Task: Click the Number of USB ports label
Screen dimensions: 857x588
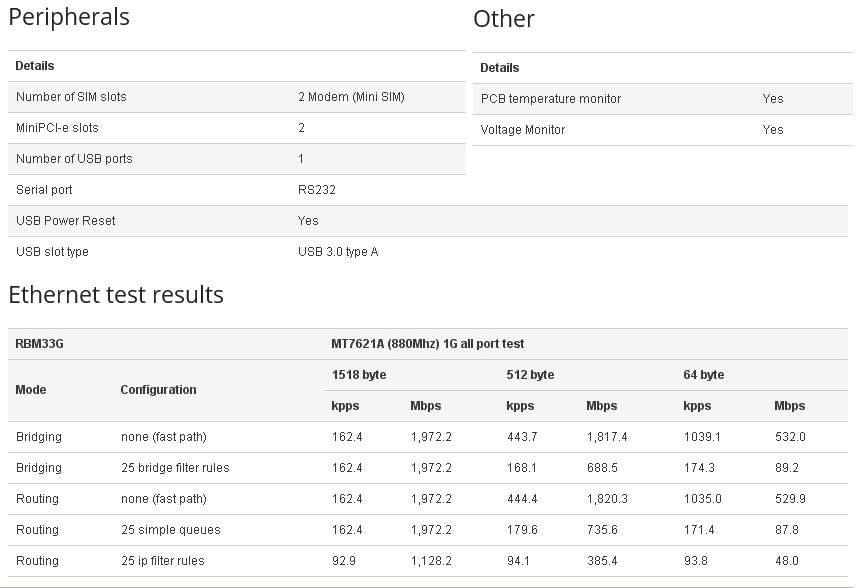Action: [x=74, y=159]
